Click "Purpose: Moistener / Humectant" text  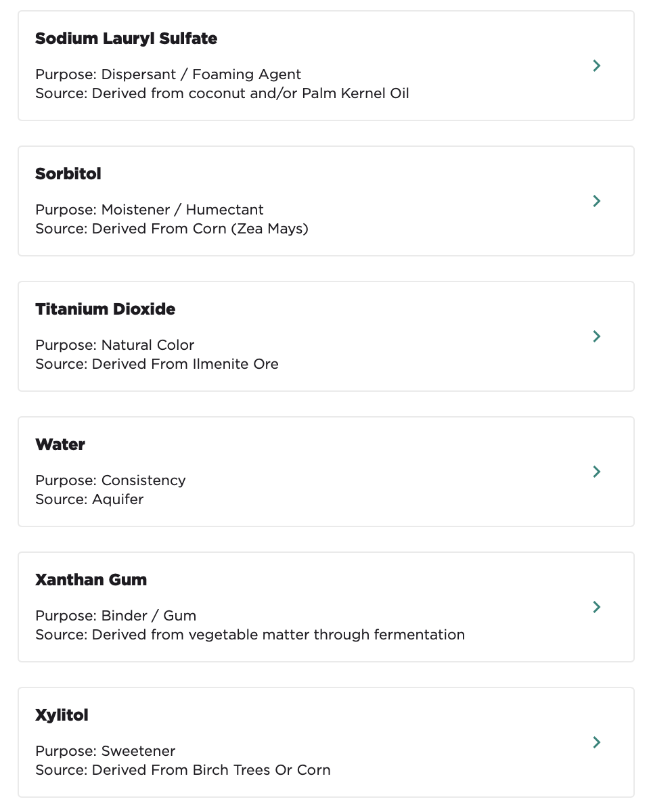pyautogui.click(x=150, y=210)
